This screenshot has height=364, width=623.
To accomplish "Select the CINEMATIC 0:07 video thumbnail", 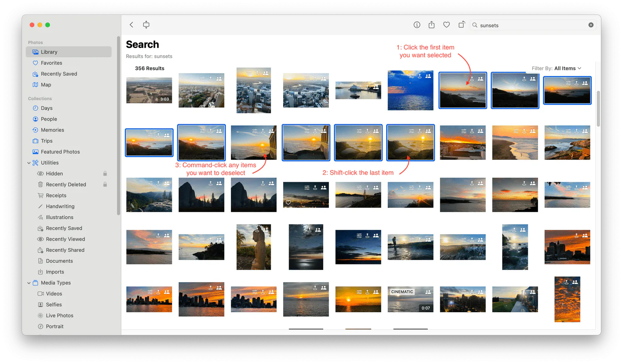I will coord(410,299).
